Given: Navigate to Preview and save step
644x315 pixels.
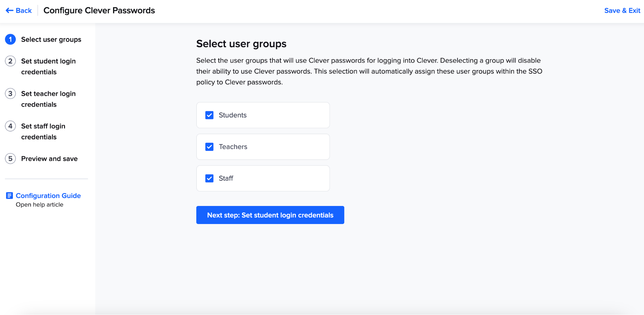Looking at the screenshot, I should 49,158.
